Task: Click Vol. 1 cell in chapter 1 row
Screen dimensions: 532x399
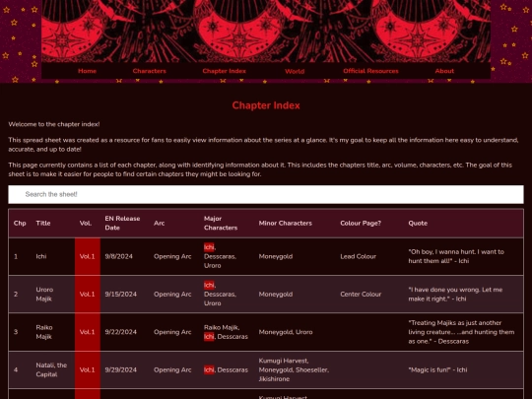Action: pyautogui.click(x=88, y=256)
